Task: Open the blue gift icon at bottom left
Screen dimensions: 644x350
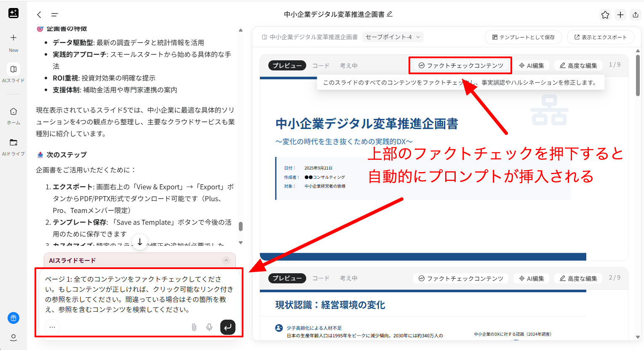Action: 13,318
